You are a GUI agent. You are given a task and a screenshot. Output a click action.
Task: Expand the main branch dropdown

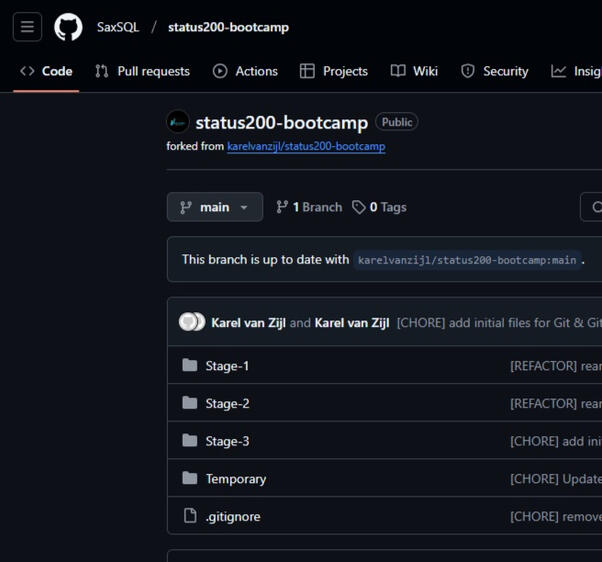click(214, 207)
